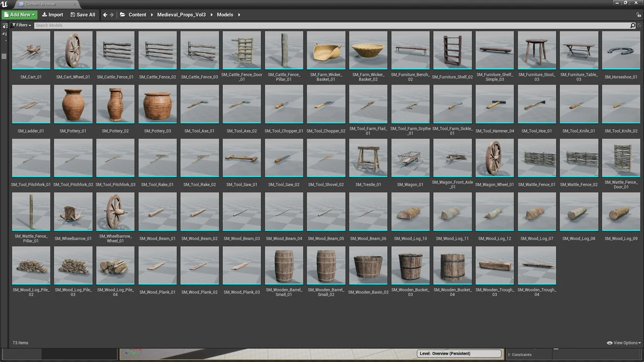Click the Add New button

[19, 15]
